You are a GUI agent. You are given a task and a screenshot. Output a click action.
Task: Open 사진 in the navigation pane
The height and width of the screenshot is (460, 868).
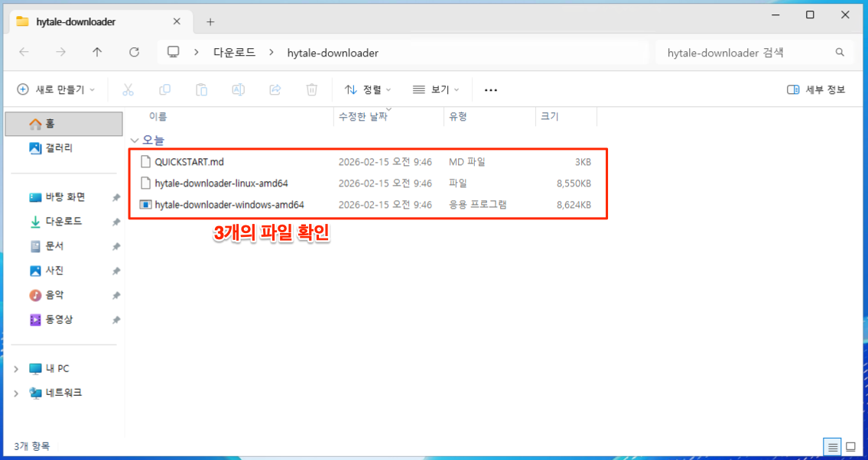coord(54,271)
